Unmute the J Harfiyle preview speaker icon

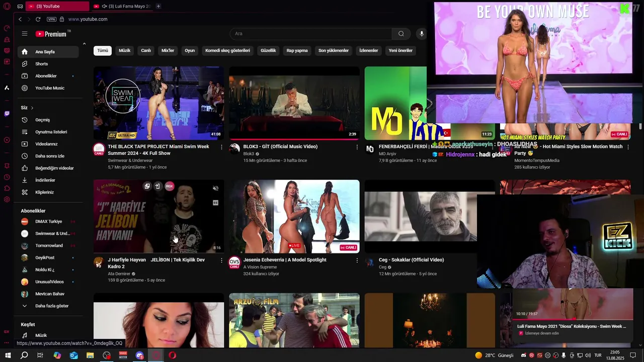[215, 189]
